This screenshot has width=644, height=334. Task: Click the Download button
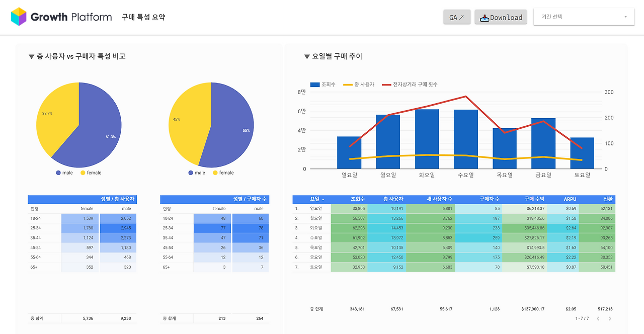coord(501,17)
